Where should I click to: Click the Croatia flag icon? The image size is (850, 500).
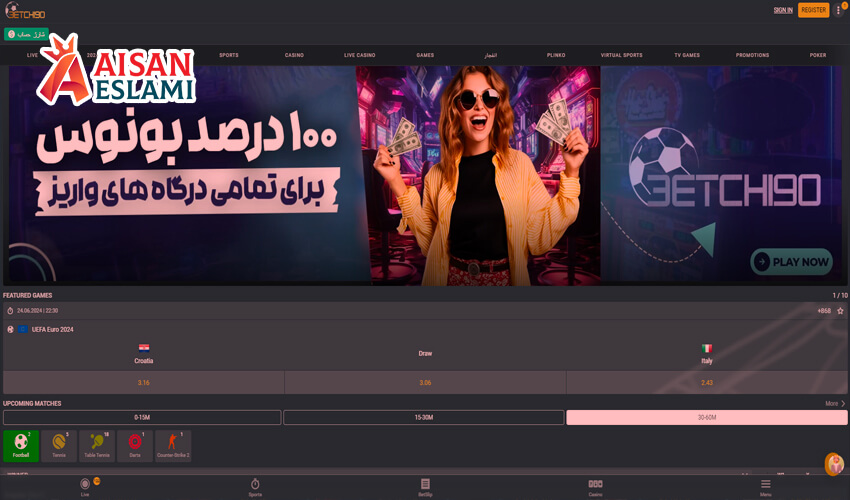pyautogui.click(x=144, y=348)
